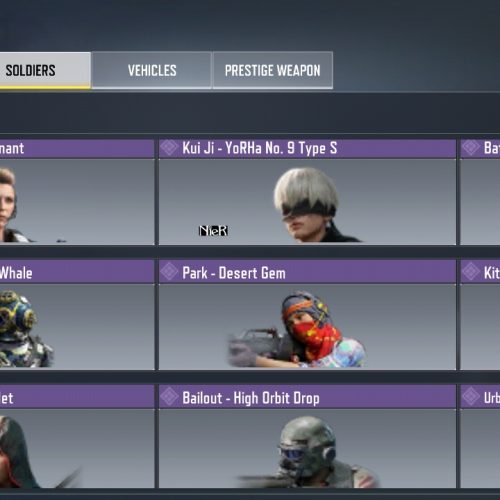Click the Bailout - High Orbit Drop title
Image resolution: width=500 pixels, height=500 pixels.
click(x=251, y=398)
